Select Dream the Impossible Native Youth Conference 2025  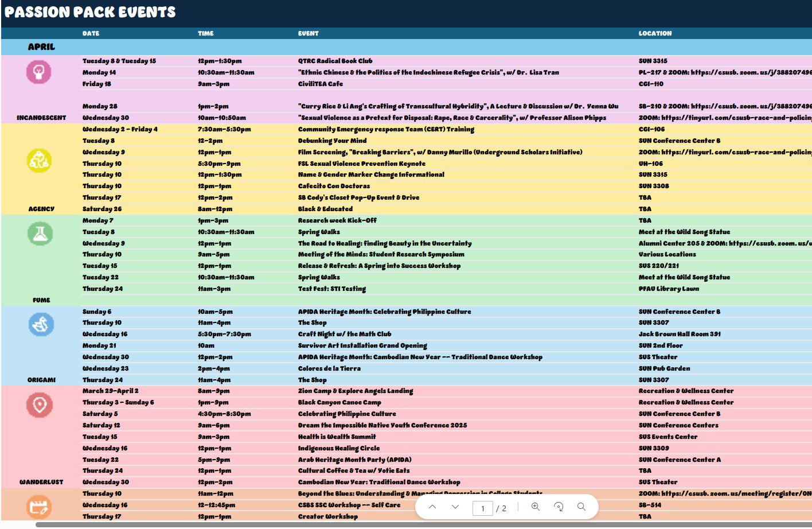click(x=382, y=425)
